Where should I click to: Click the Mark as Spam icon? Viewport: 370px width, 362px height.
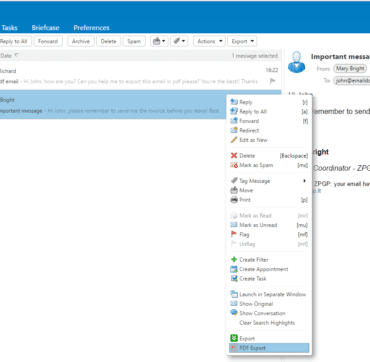(234, 165)
